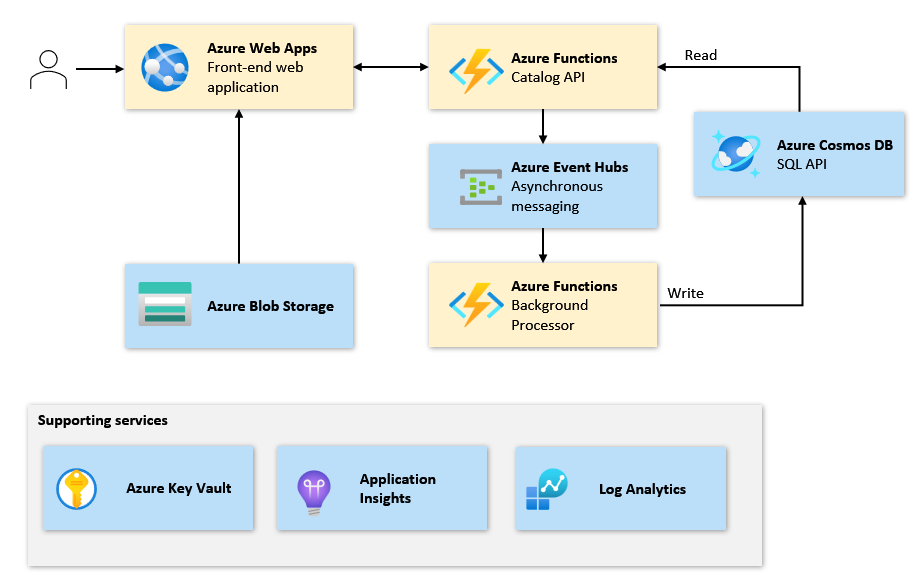
Task: Select the 'Log Analytics' label
Action: click(642, 489)
